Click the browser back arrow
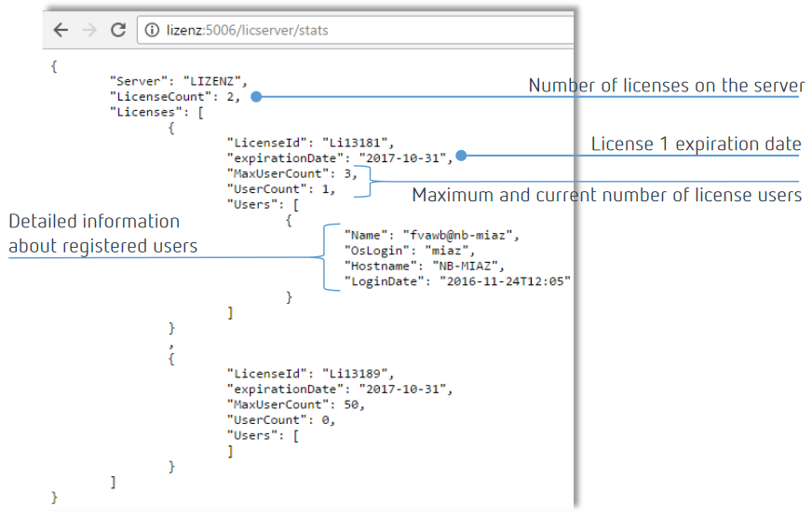The image size is (812, 520). tap(61, 30)
